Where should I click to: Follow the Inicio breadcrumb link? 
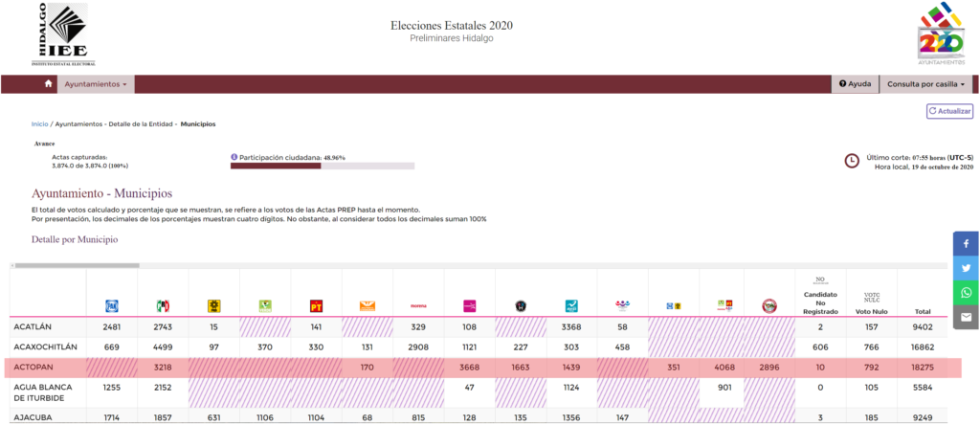tap(39, 124)
